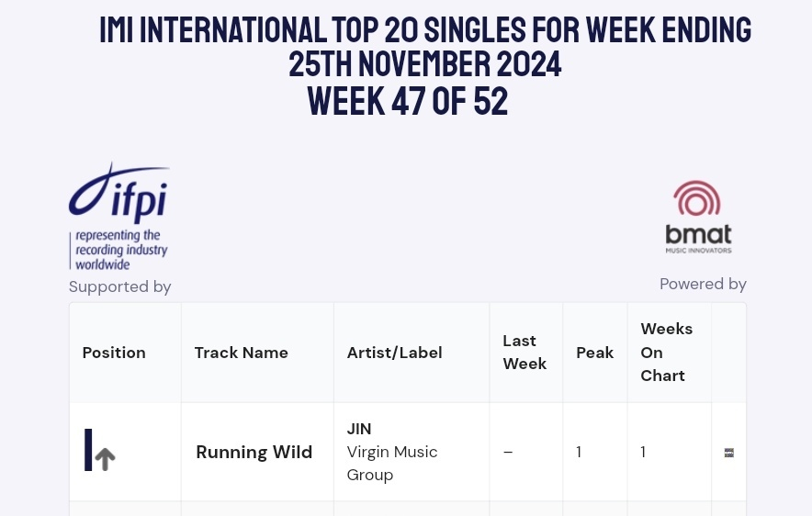Open the Running Wild track

pyautogui.click(x=254, y=452)
